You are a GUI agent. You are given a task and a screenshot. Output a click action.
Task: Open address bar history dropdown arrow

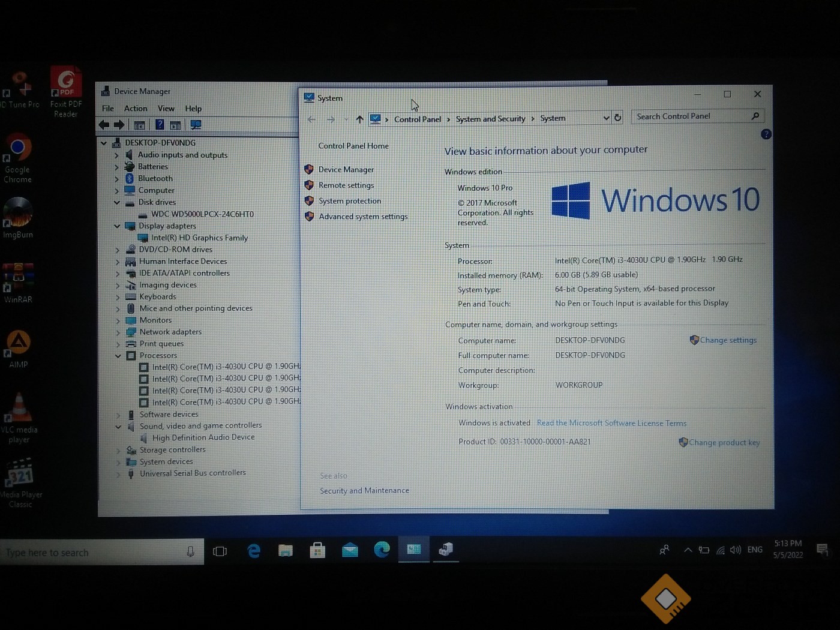click(606, 118)
